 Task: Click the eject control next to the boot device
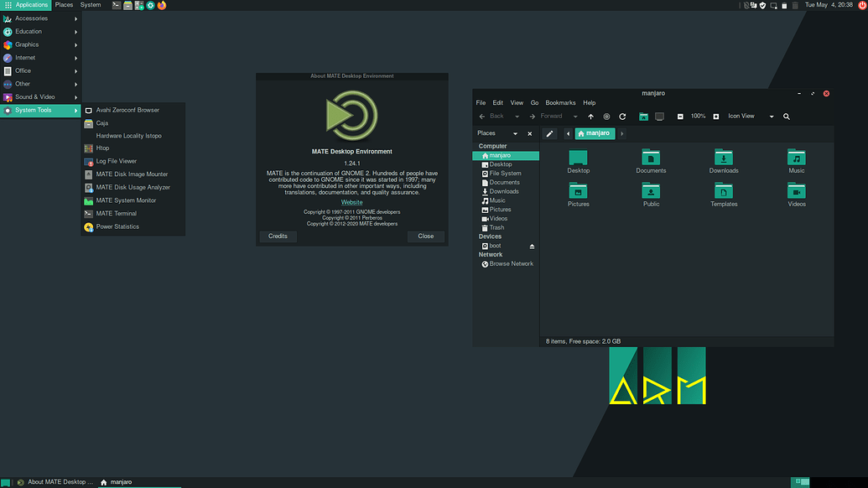coord(532,246)
